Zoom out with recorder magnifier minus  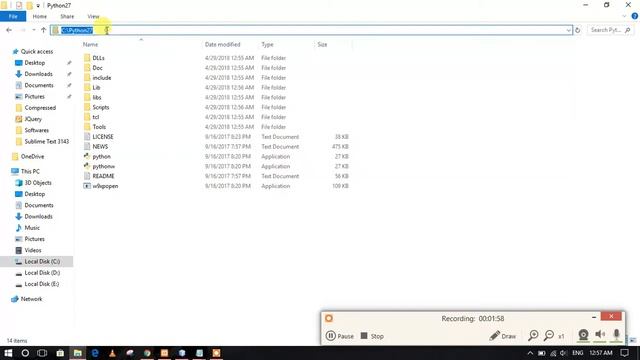click(549, 336)
